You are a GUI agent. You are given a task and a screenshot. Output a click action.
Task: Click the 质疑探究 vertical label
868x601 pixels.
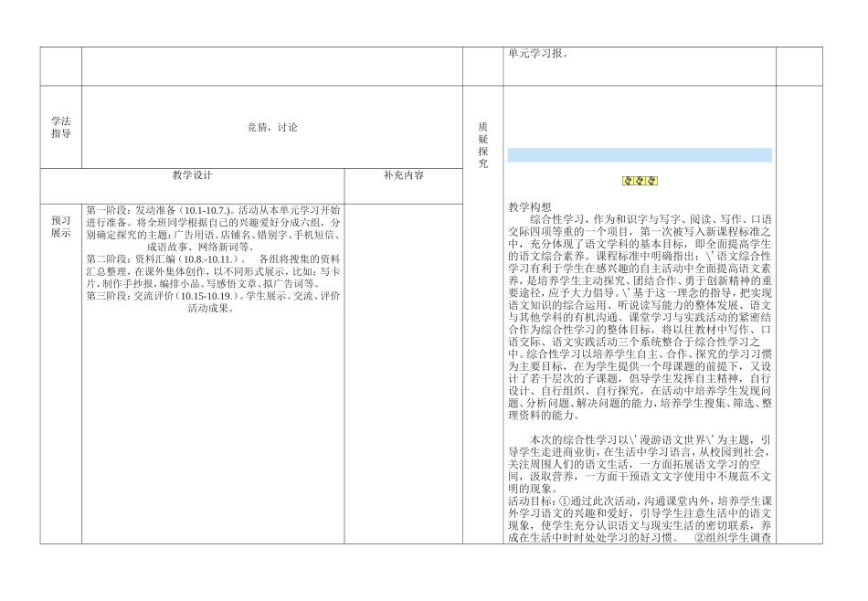(482, 145)
